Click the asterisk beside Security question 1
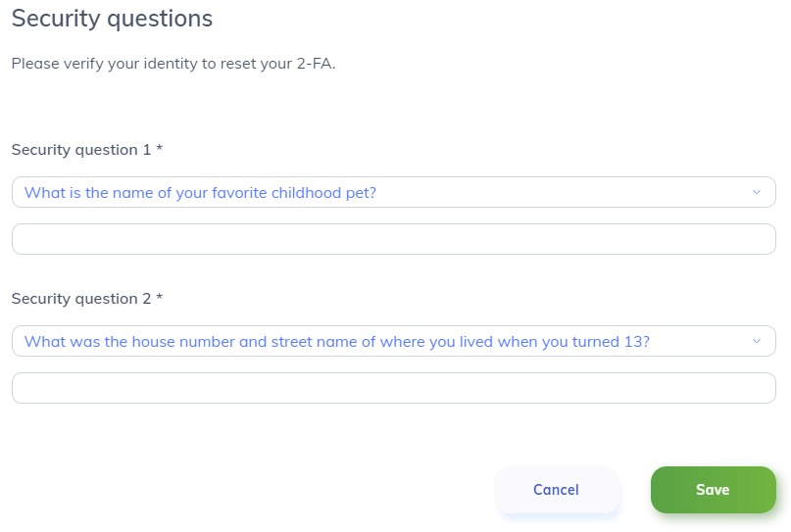The height and width of the screenshot is (532, 791). pyautogui.click(x=159, y=150)
